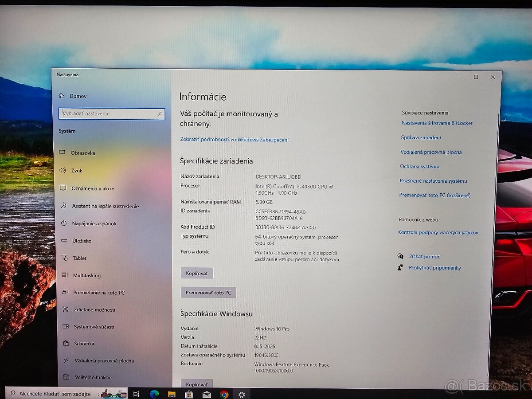Select the Obrazovka display icon
This screenshot has width=532, height=399.
coord(63,153)
